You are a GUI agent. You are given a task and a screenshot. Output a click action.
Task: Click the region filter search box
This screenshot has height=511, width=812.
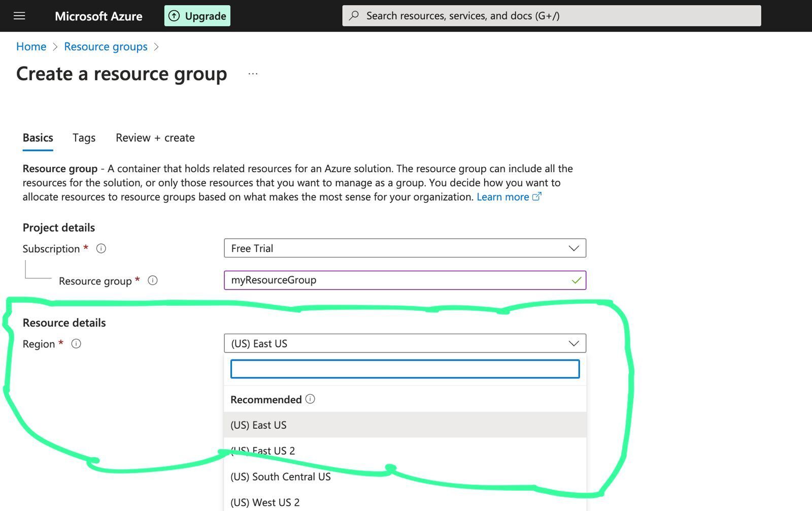click(x=405, y=369)
